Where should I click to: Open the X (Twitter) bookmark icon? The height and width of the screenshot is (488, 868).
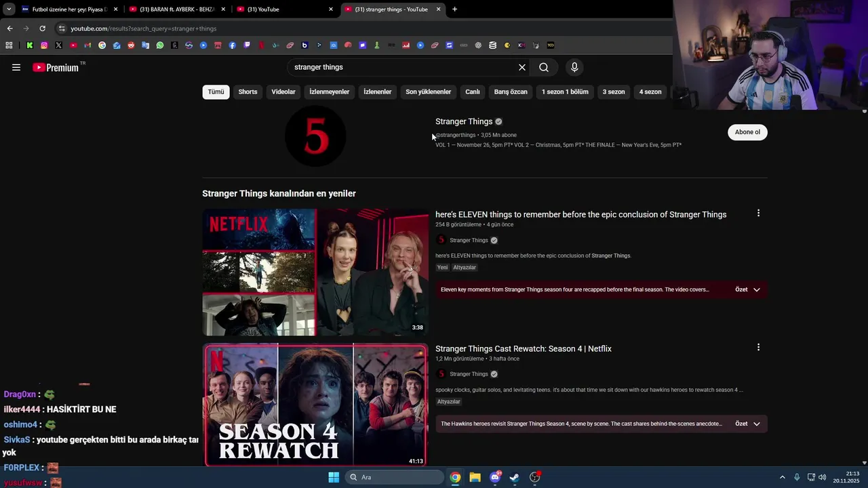pyautogui.click(x=58, y=45)
